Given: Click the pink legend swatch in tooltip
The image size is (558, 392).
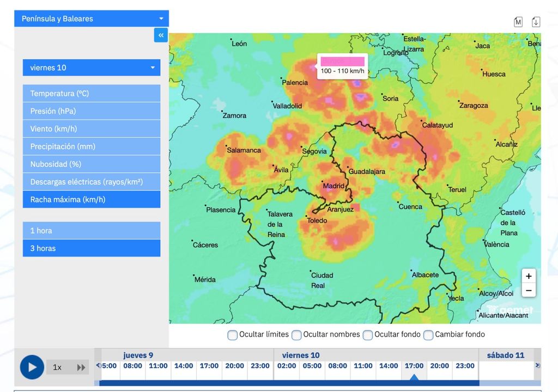Looking at the screenshot, I should pos(343,61).
